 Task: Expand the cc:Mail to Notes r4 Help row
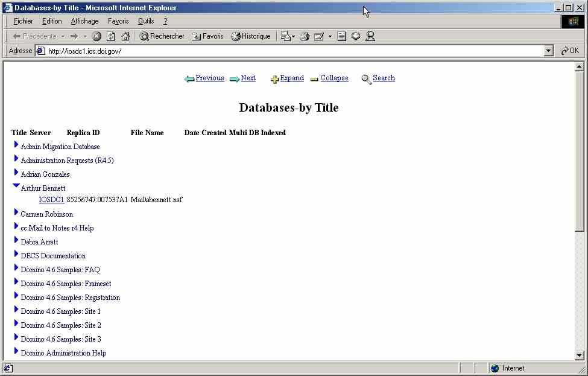[16, 226]
